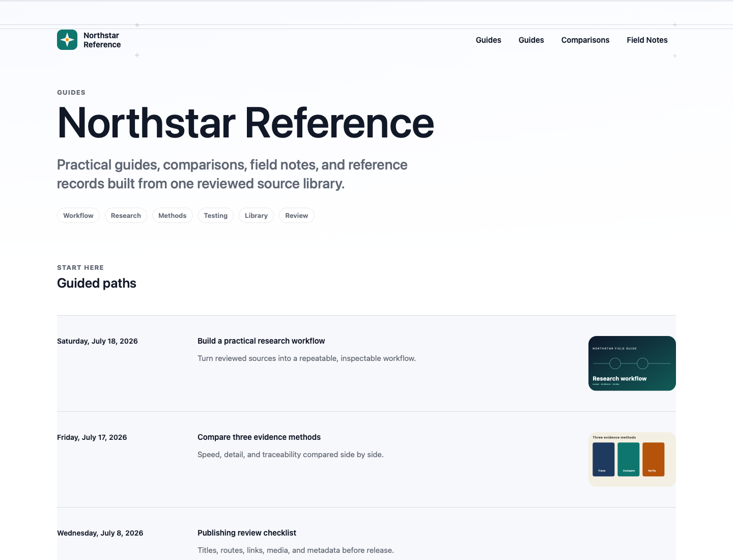Click the Speed, detail, and traceability description

pyautogui.click(x=291, y=455)
